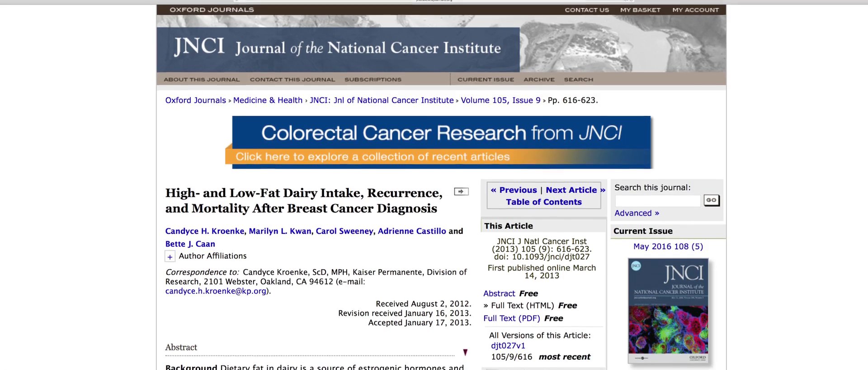Open My Basket in top bar
The image size is (868, 370).
640,10
